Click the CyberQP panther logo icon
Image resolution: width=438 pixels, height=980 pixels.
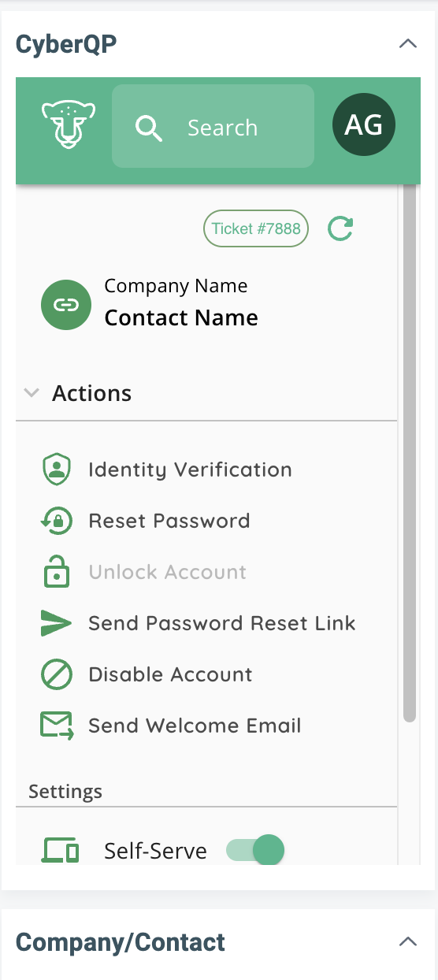pyautogui.click(x=64, y=126)
